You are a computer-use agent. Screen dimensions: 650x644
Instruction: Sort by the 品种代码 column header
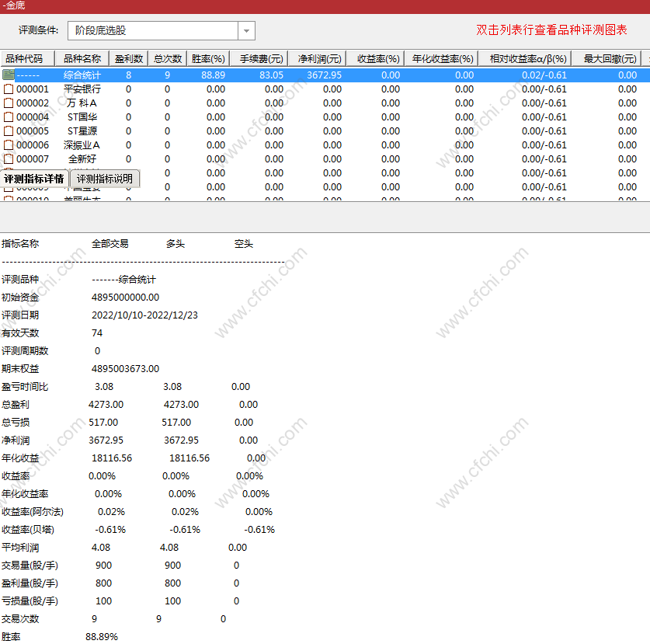(27, 59)
